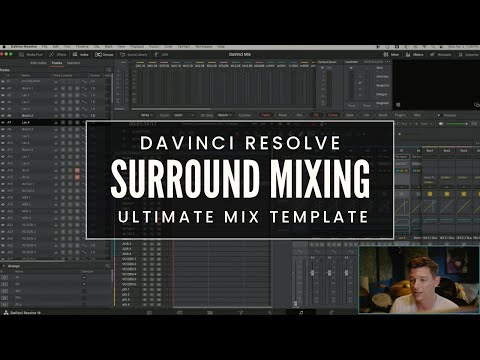Unmute track A14 using red M button
This screenshot has width=480, height=360.
tap(77, 170)
